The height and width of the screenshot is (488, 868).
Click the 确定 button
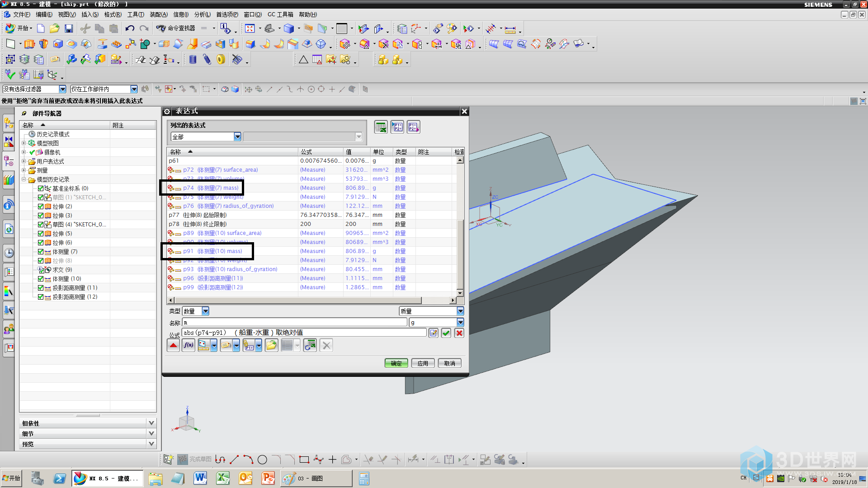[x=396, y=363]
